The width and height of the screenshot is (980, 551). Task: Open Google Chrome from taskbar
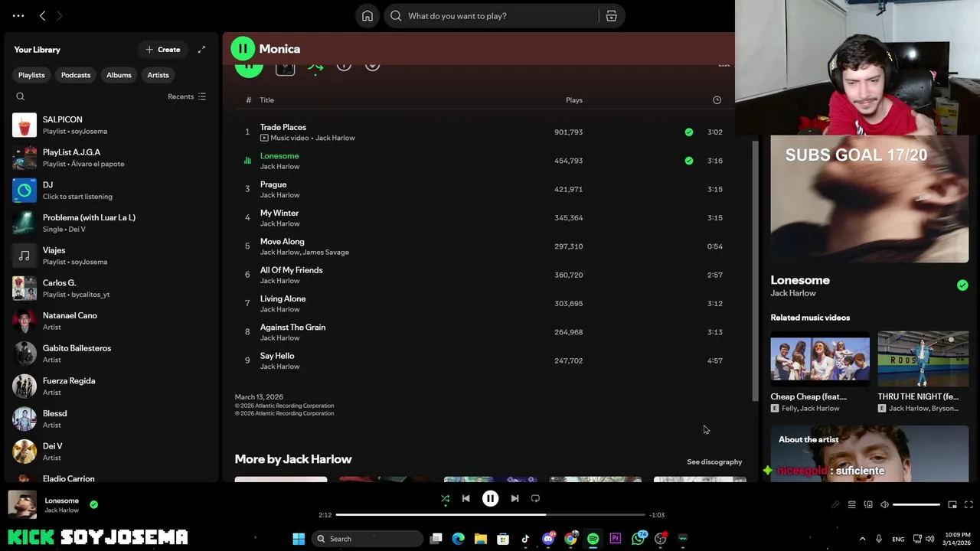tap(570, 539)
